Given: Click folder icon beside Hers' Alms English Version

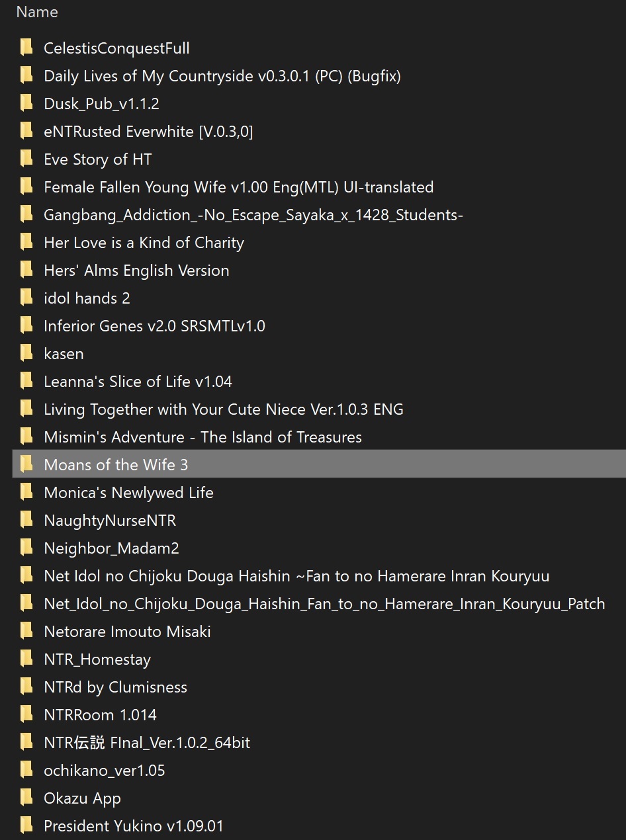Looking at the screenshot, I should (26, 270).
